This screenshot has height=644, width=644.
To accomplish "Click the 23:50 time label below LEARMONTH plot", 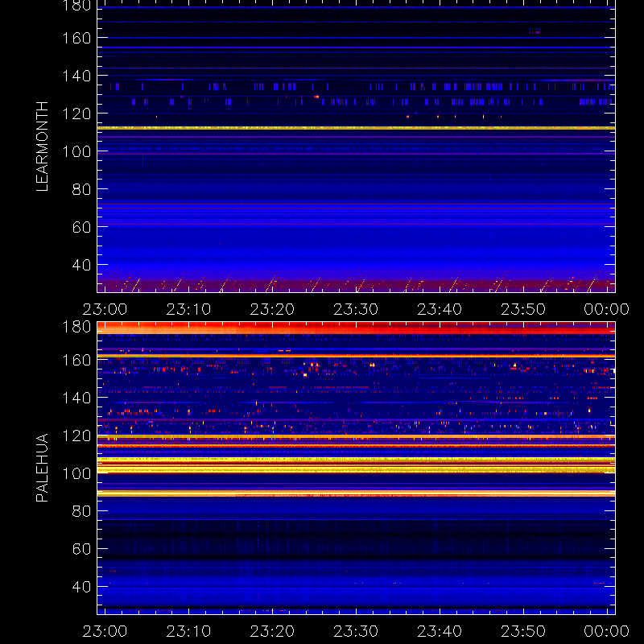I will pyautogui.click(x=523, y=309).
